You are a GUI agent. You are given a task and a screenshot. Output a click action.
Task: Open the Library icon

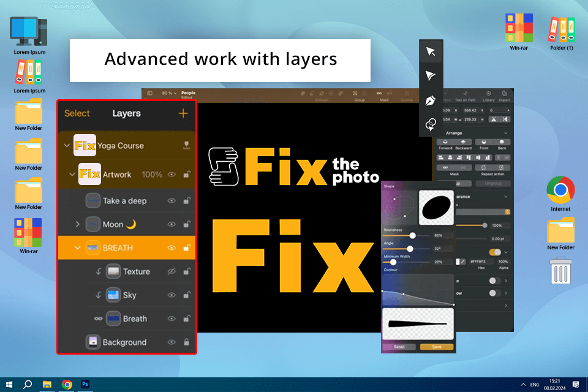pos(489,94)
